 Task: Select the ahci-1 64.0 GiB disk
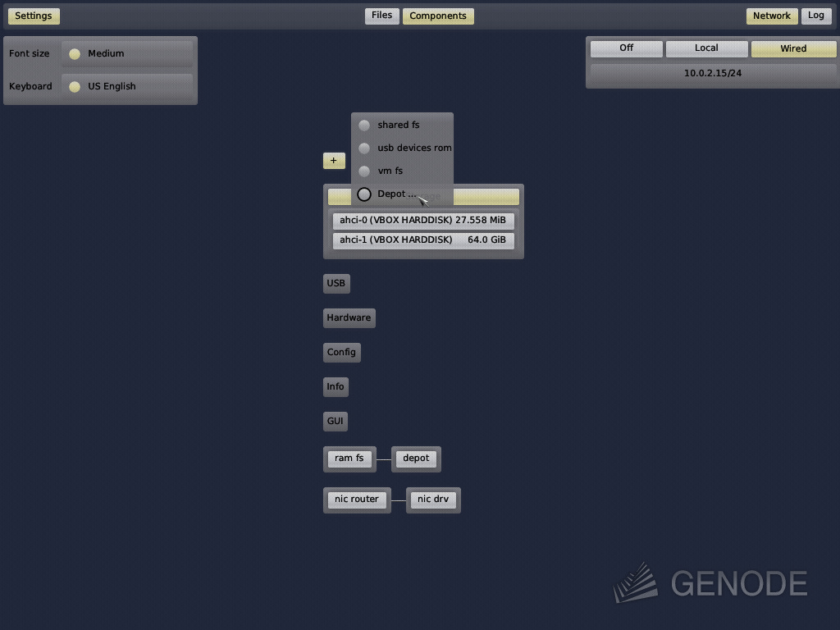coord(423,240)
